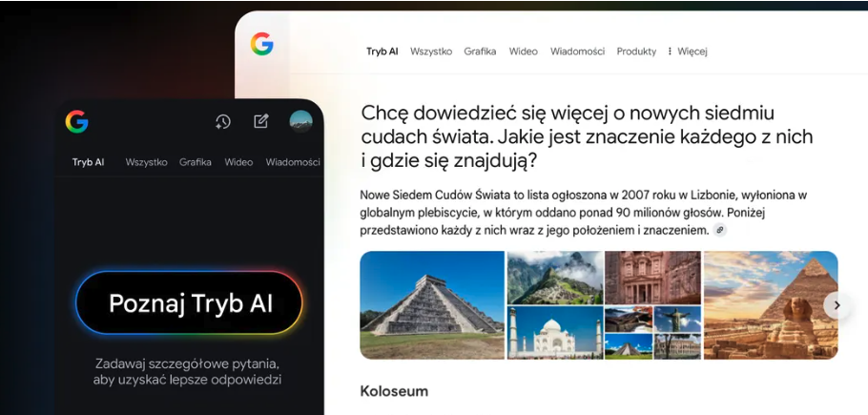
Task: Select the Produkty tab
Action: [636, 52]
